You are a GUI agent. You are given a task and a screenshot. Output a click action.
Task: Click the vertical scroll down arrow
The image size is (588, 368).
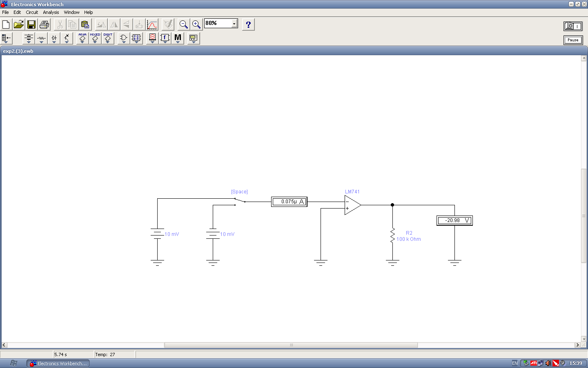coord(584,339)
